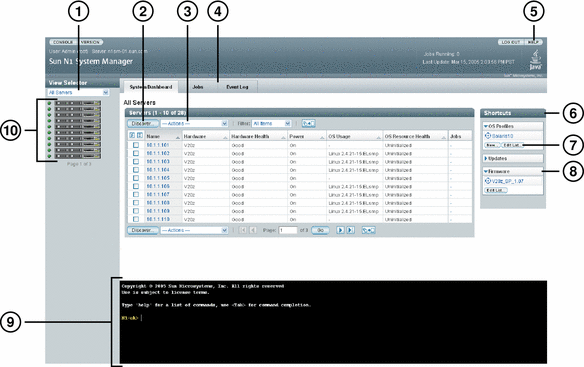Click the top Discover button
Image resolution: width=584 pixels, height=367 pixels.
143,123
